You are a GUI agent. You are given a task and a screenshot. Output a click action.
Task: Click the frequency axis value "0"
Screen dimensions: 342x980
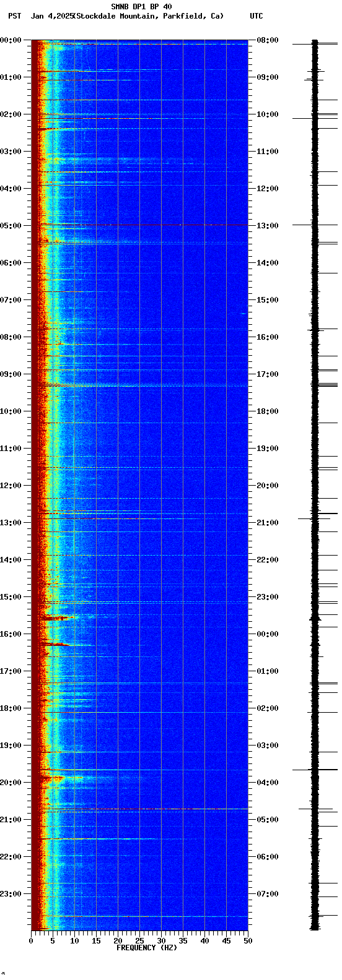tap(31, 941)
